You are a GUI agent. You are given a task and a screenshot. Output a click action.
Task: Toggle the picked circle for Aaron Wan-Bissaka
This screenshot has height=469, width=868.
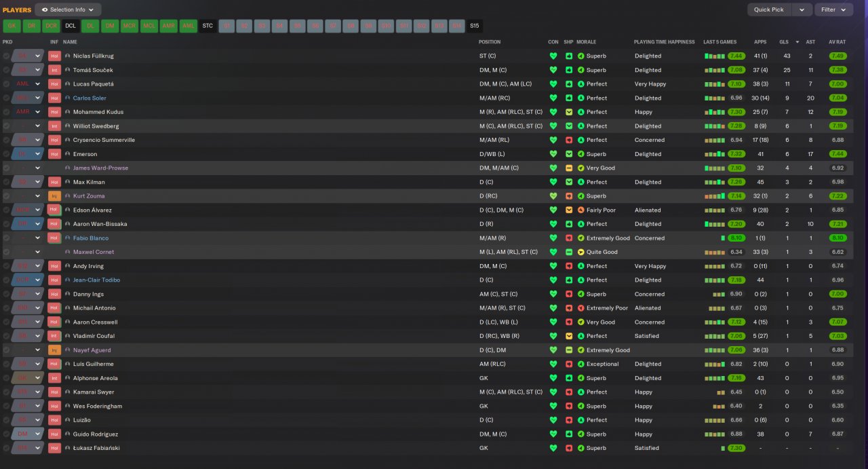coord(6,224)
